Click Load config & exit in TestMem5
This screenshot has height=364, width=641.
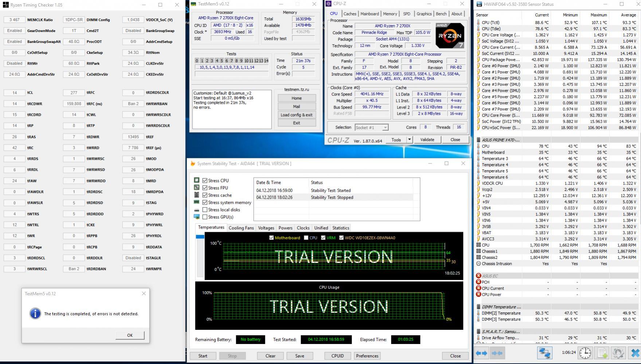(x=297, y=115)
